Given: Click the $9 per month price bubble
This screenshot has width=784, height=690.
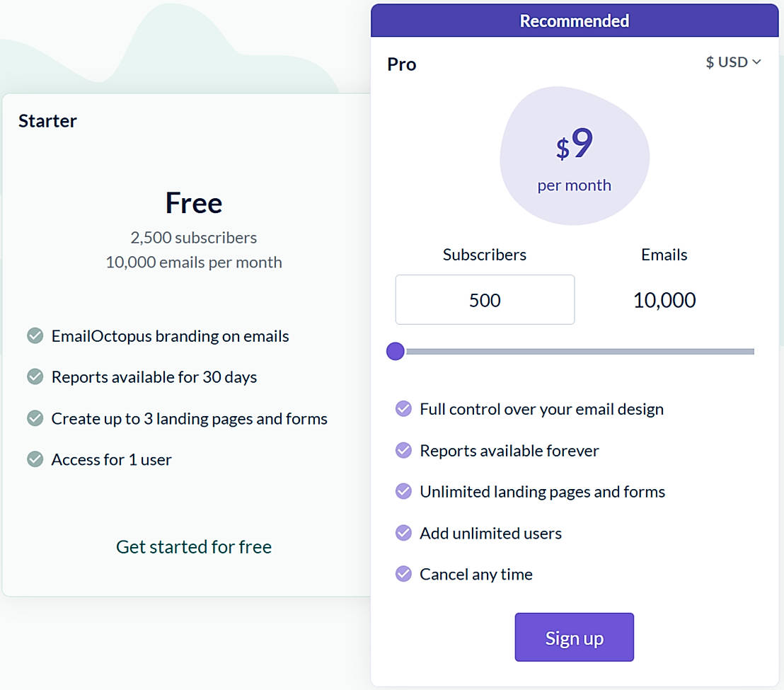Looking at the screenshot, I should (574, 156).
